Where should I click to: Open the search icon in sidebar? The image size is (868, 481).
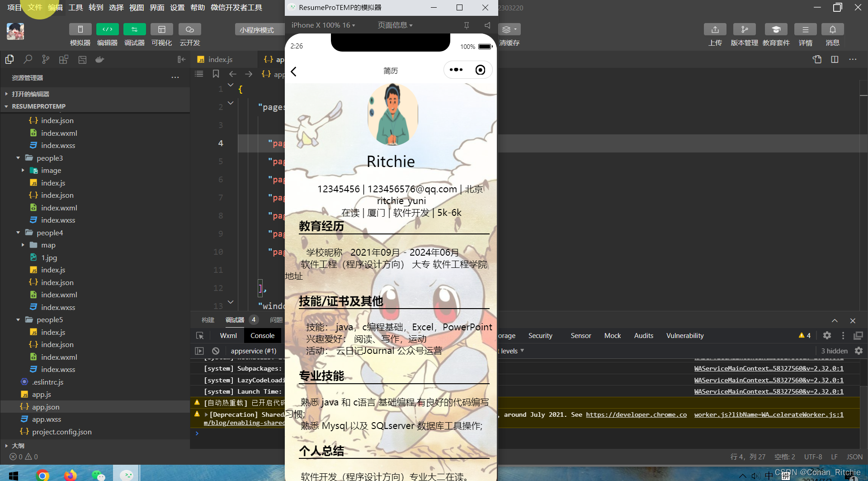(x=28, y=59)
